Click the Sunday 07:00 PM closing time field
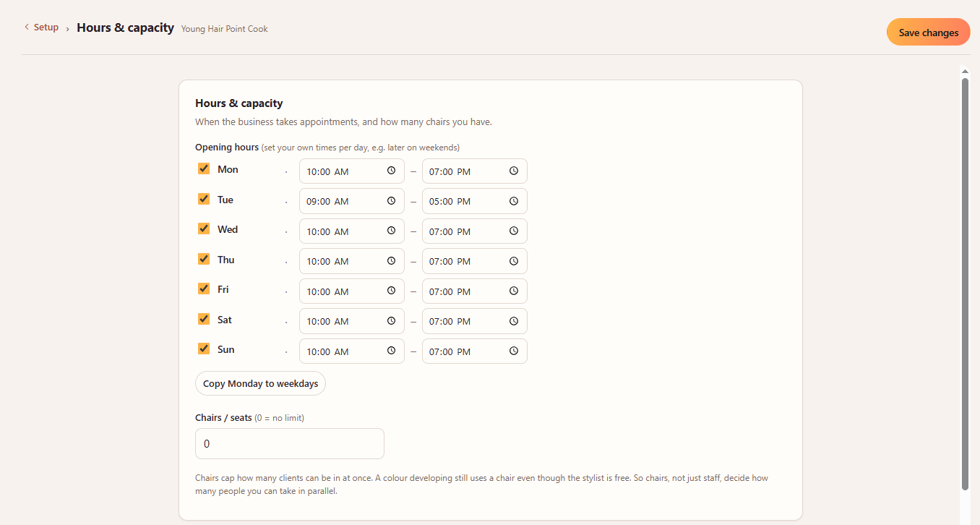The height and width of the screenshot is (525, 980). tap(474, 351)
